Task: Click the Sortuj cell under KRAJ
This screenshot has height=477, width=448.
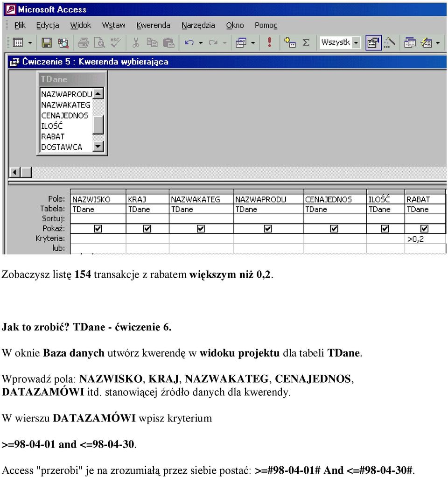Action: (x=147, y=219)
